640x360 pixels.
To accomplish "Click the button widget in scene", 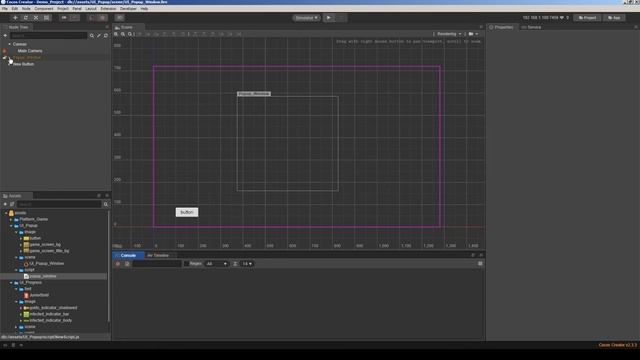I will pyautogui.click(x=187, y=212).
